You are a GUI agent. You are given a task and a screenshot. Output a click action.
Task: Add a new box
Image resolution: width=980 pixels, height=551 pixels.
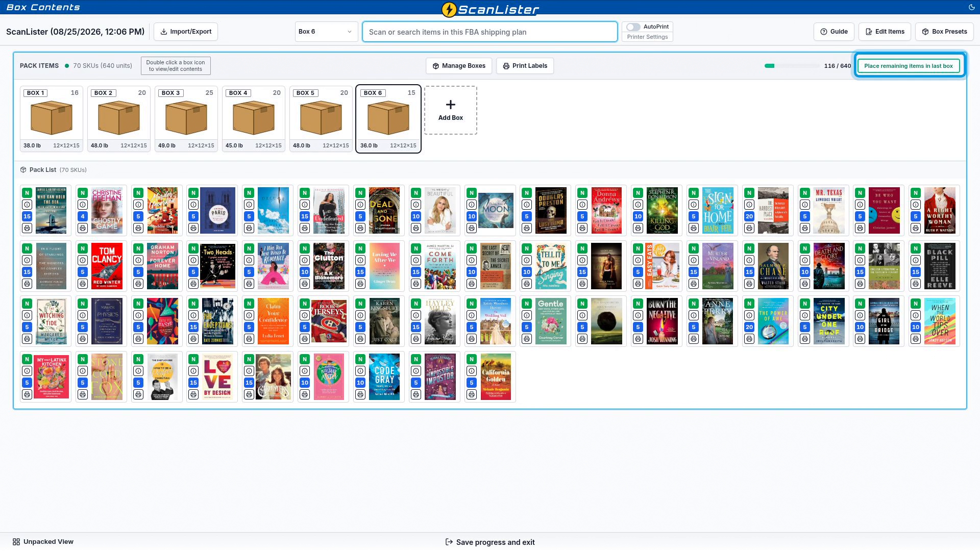451,110
